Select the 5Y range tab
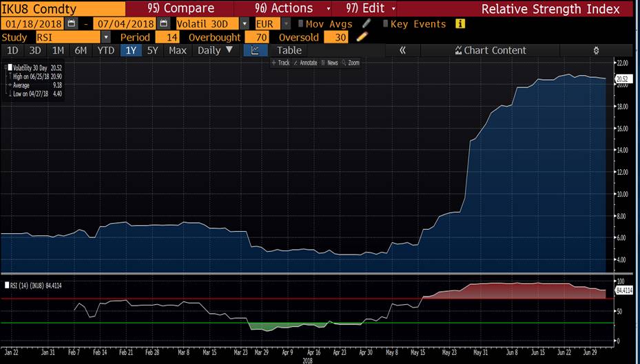 tap(153, 50)
